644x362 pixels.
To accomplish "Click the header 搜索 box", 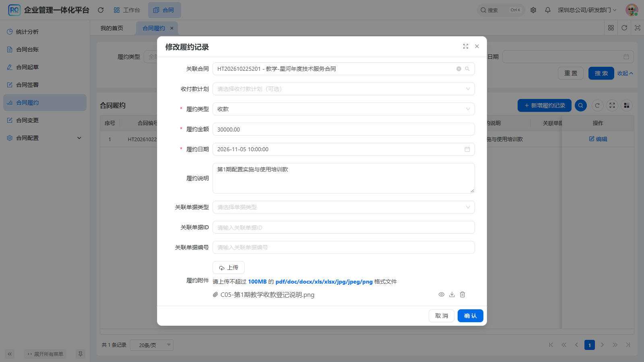I will 501,10.
